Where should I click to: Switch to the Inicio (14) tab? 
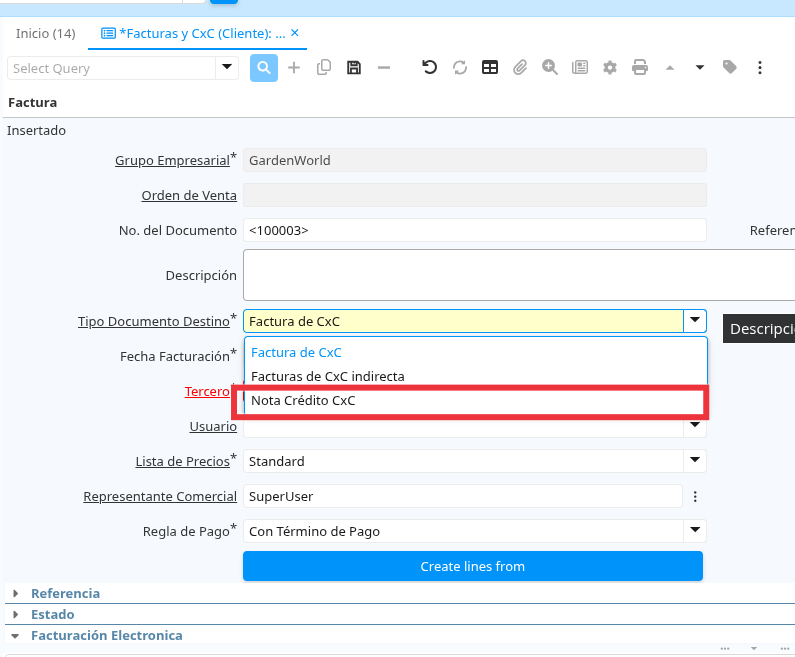[x=46, y=33]
